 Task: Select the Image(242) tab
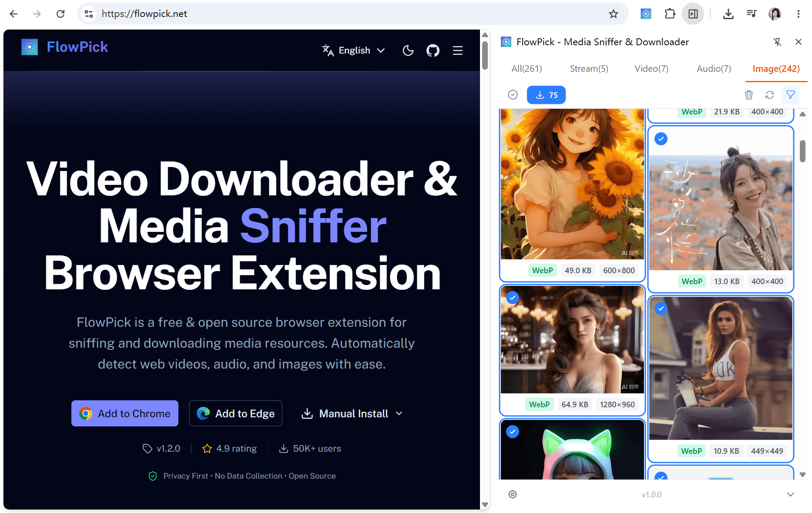tap(776, 69)
